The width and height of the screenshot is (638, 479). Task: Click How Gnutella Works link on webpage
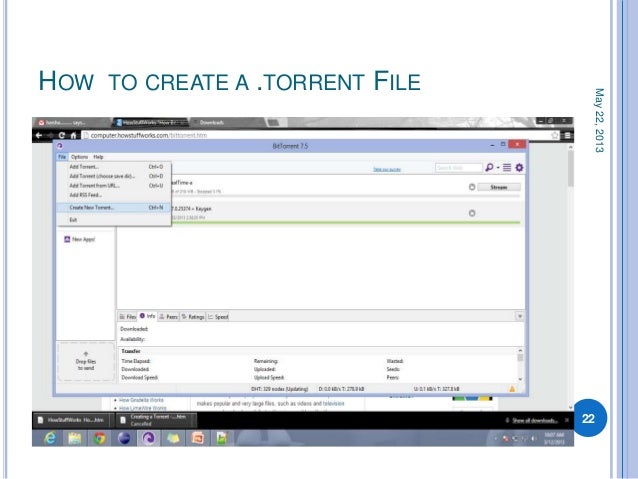[x=141, y=400]
